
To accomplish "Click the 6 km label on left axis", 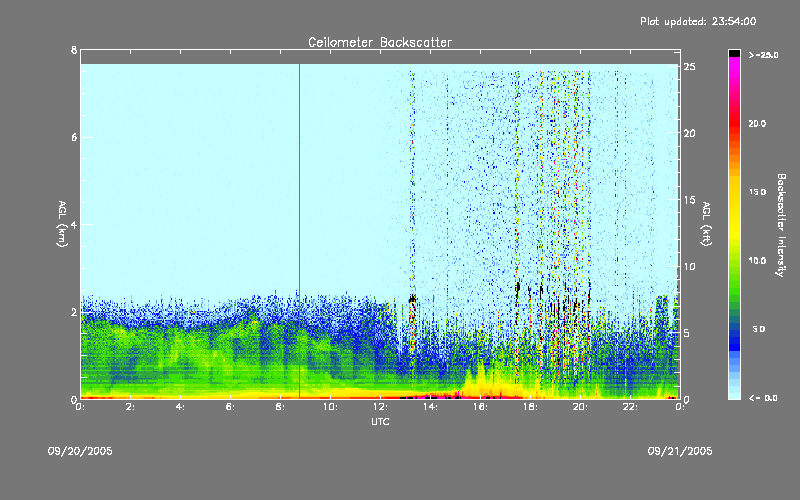I will [x=74, y=138].
